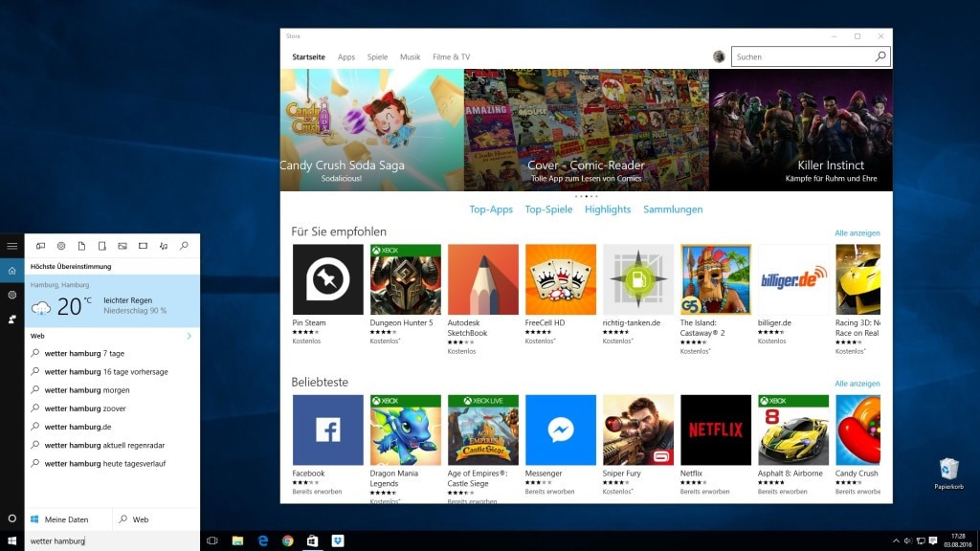Image resolution: width=980 pixels, height=551 pixels.
Task: Select suggestion wetter hamburg 7 tage
Action: (x=113, y=354)
